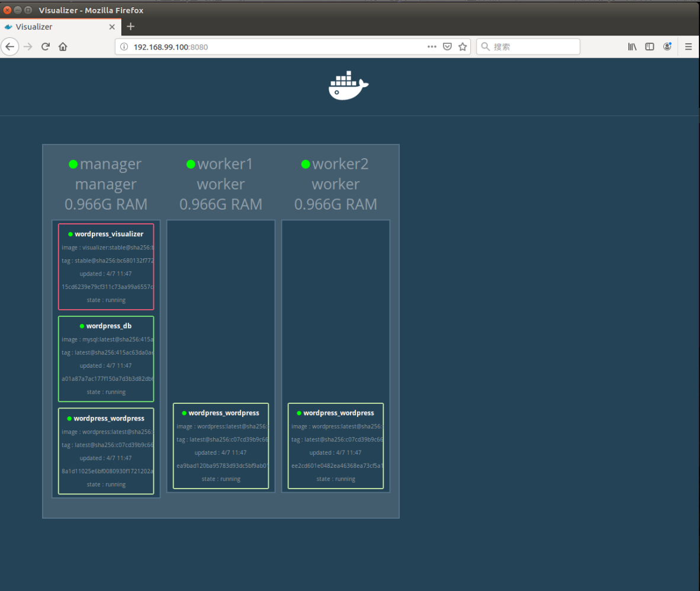This screenshot has width=700, height=591.
Task: Click container ID 15cd6239e79cf311c73aa99a6557
Action: point(108,287)
